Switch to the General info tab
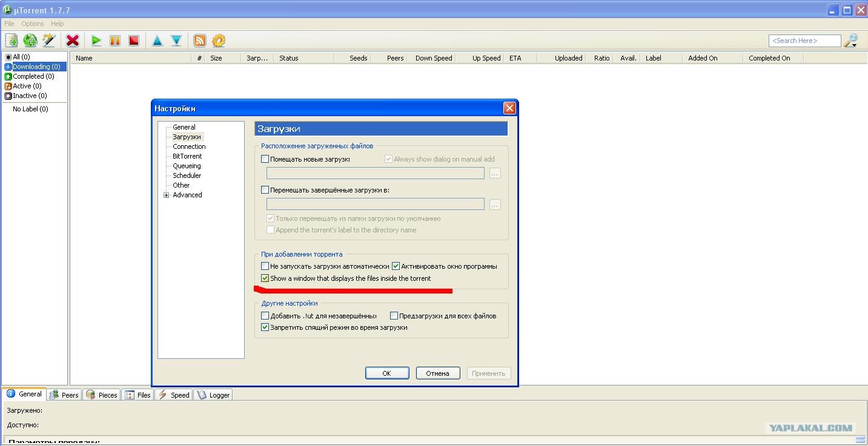This screenshot has height=446, width=868. (x=24, y=394)
